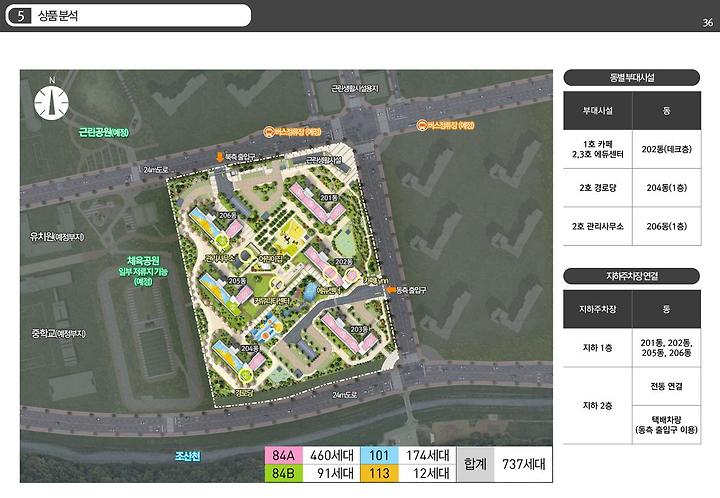
Task: Click the 중학교(예정부지) label
Action: pos(58,333)
